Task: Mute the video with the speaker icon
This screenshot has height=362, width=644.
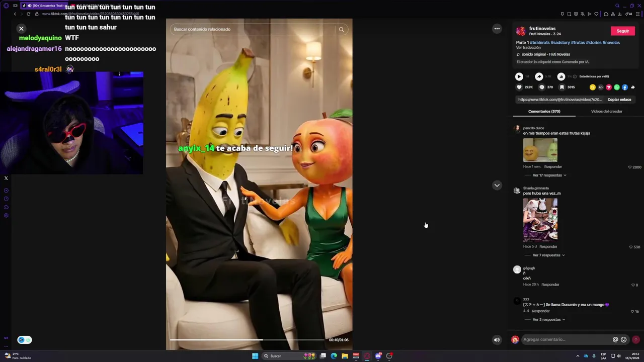Action: pos(497,340)
